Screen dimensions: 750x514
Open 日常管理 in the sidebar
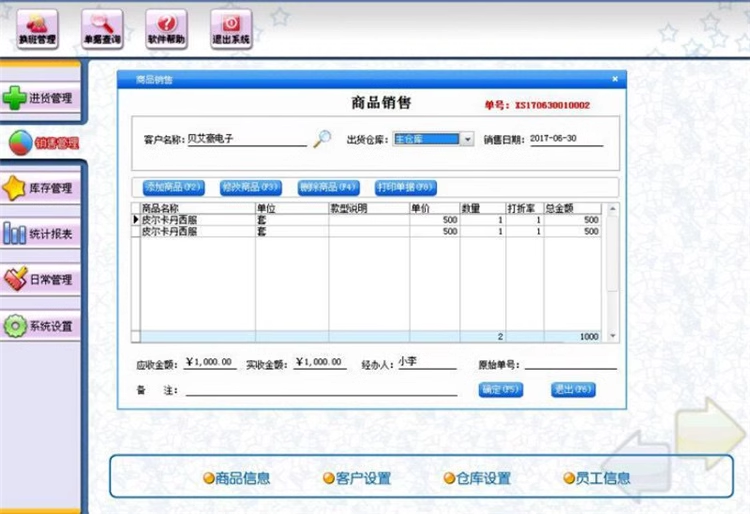point(40,279)
